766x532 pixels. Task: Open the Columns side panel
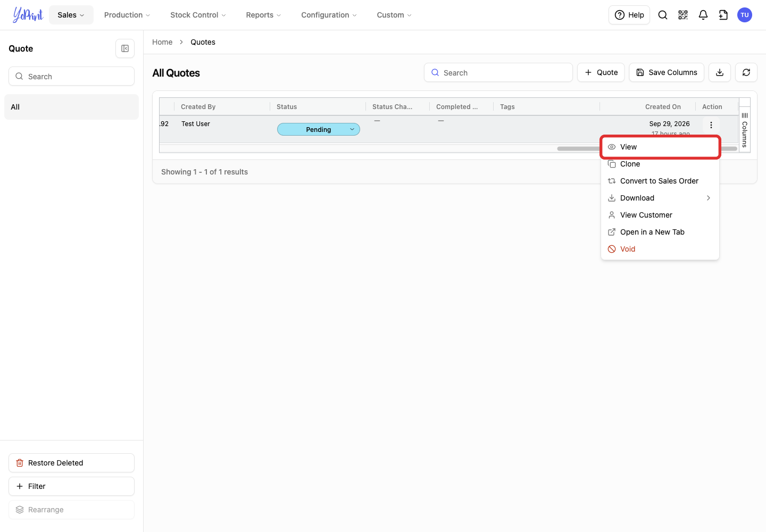(x=745, y=130)
